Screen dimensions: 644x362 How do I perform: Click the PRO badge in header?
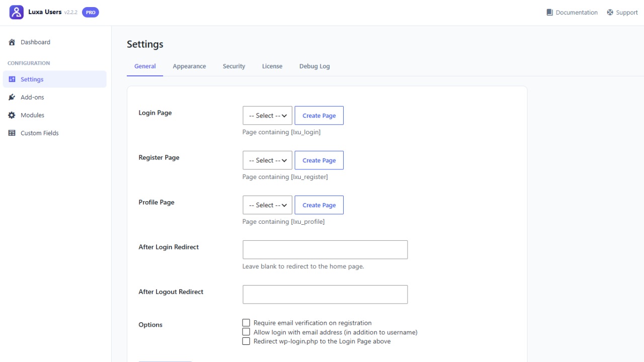coord(91,12)
